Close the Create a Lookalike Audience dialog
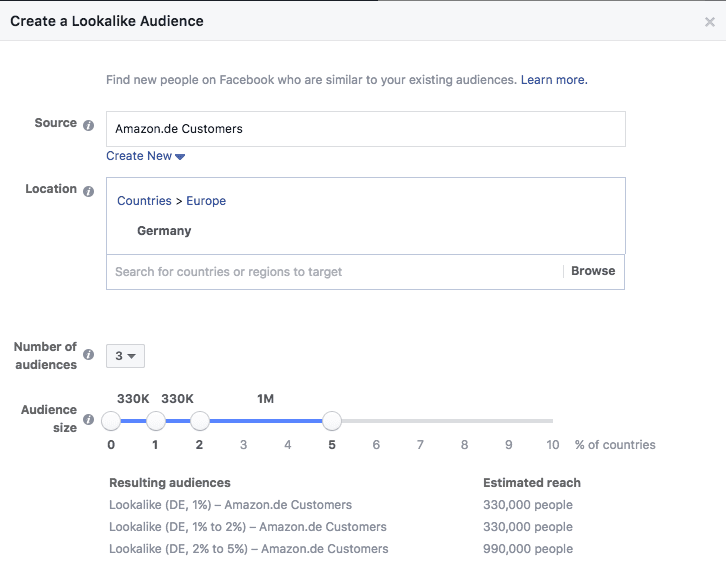The image size is (726, 575). pyautogui.click(x=710, y=21)
